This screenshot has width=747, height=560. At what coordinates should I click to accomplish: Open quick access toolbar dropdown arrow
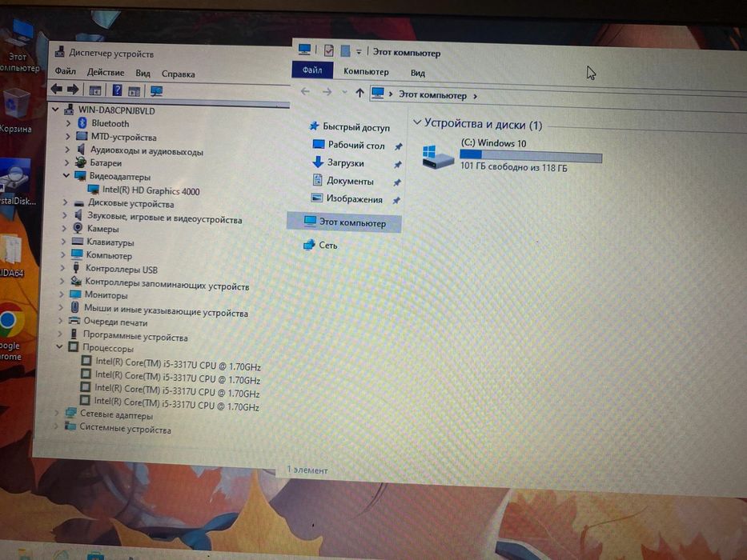pos(359,51)
